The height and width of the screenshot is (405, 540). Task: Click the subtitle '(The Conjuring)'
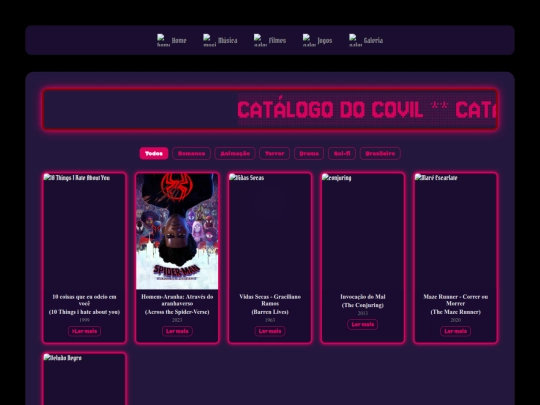pos(363,305)
